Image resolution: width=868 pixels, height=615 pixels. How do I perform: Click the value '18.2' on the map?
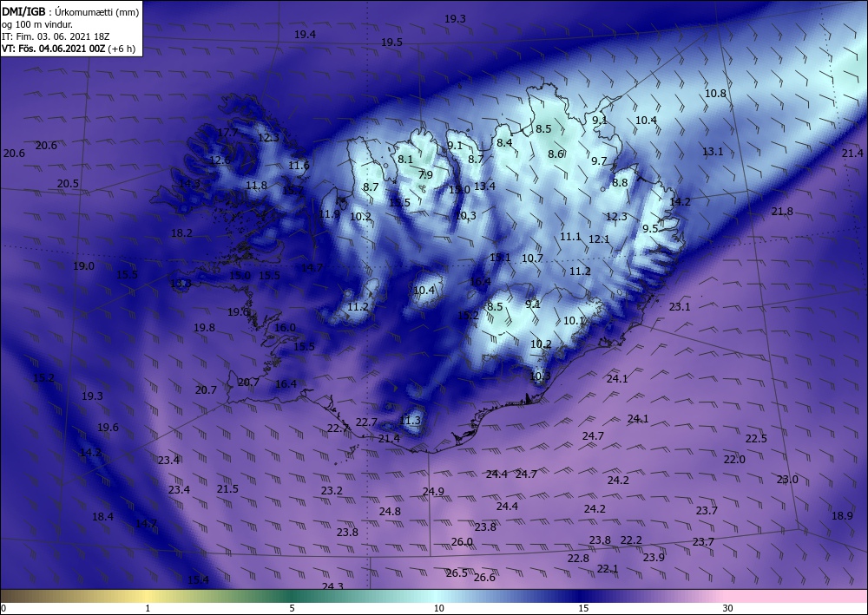pyautogui.click(x=181, y=233)
